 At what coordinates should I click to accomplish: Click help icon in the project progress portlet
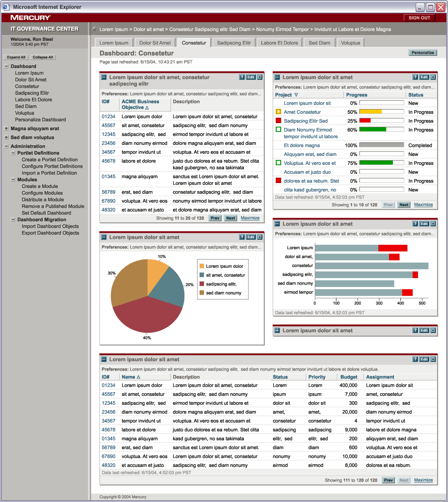[415, 77]
